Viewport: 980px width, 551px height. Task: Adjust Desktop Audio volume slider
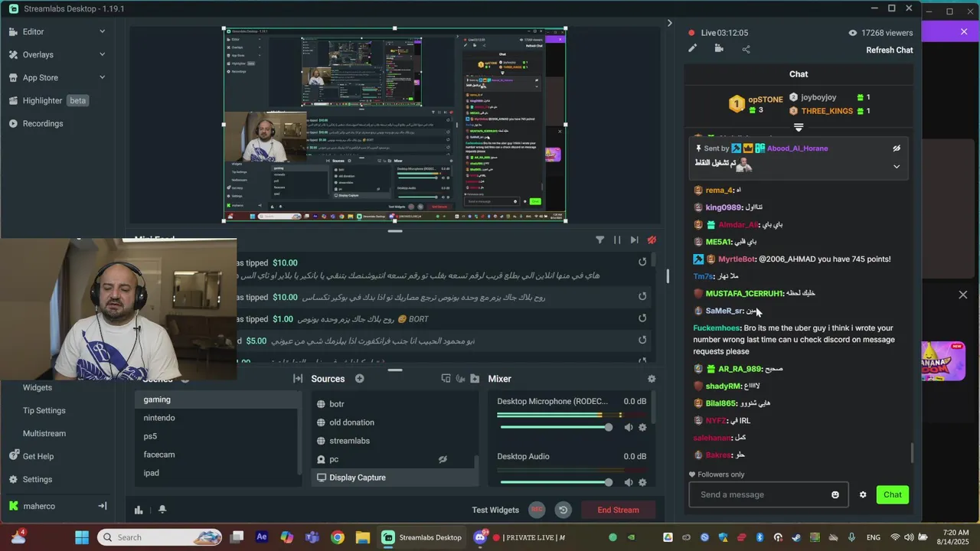click(x=555, y=482)
